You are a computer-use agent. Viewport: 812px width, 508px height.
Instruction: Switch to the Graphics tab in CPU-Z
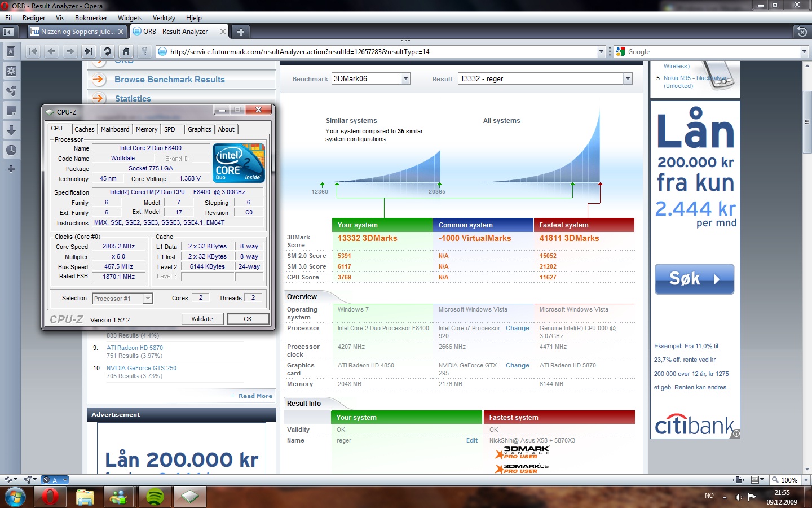point(200,129)
